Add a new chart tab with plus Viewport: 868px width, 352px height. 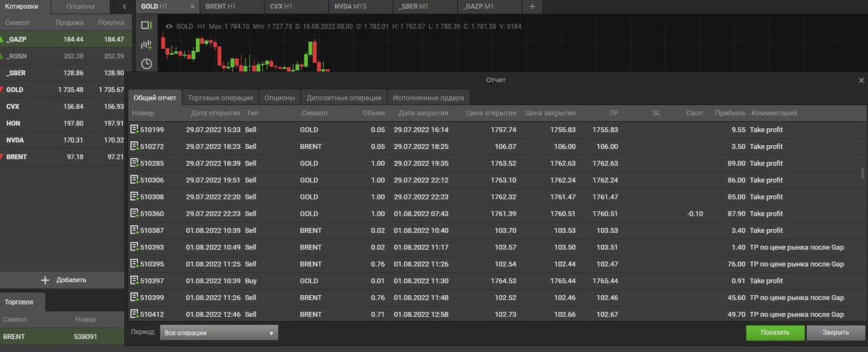coord(532,6)
